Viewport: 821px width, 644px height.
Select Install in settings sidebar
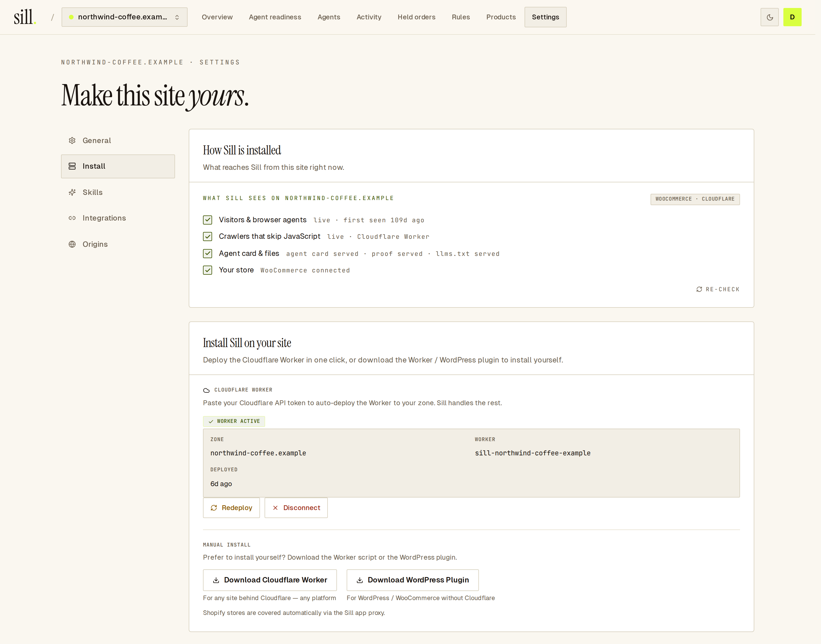coord(118,166)
